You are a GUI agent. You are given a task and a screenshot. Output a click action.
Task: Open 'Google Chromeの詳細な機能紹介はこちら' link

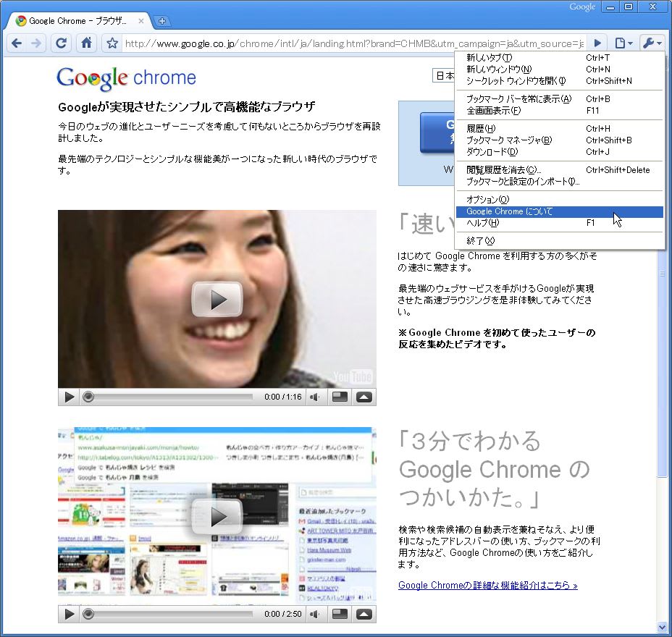487,585
